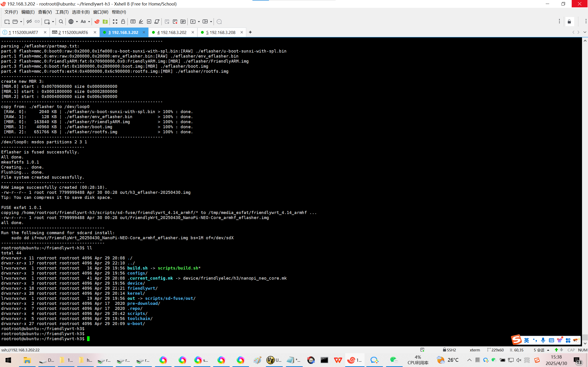Toggle full screen mode icon
The width and height of the screenshot is (588, 367).
(115, 22)
